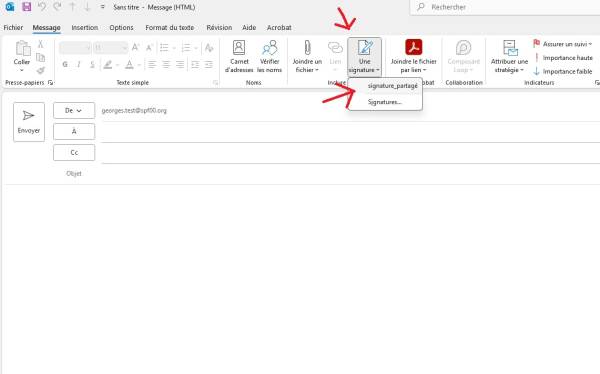Click the Joindre le fichier par lien Acrobat icon
The height and width of the screenshot is (374, 600).
413,47
